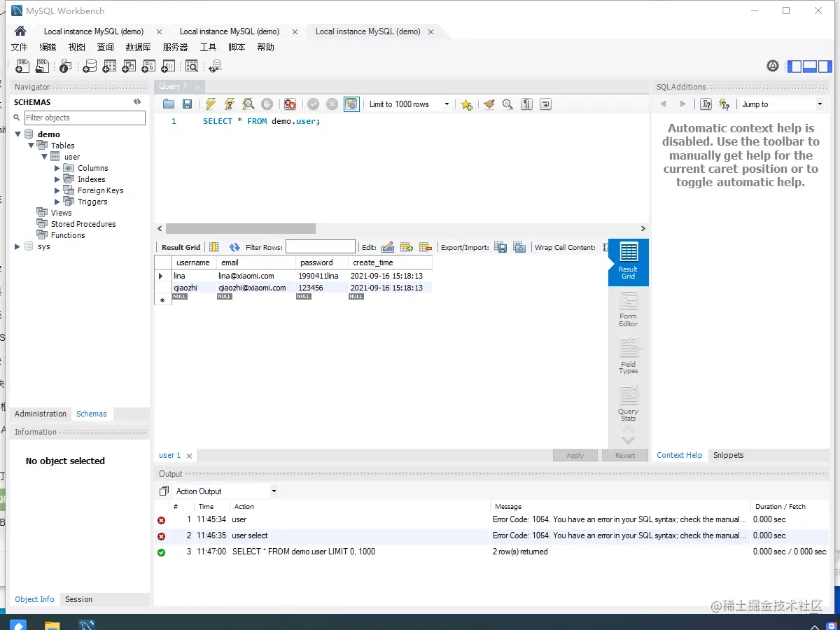840x630 pixels.
Task: Open the Limit to 1000 rows dropdown
Action: tap(409, 104)
